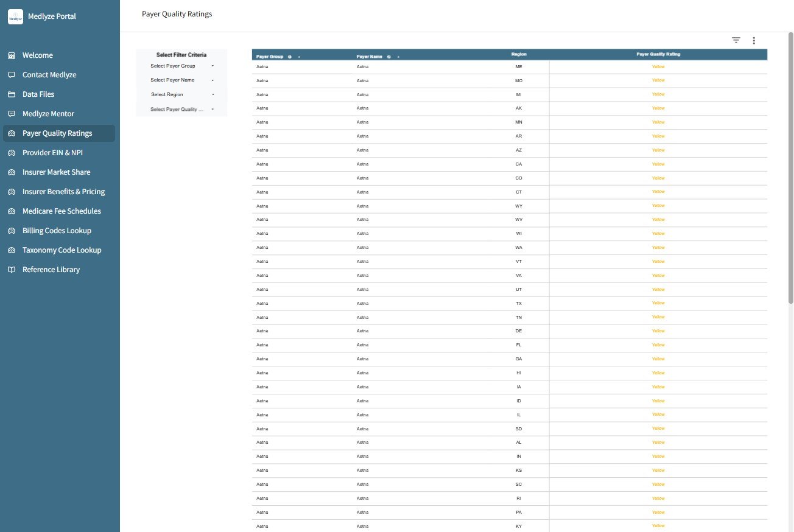Open the Select Region dropdown

click(182, 94)
